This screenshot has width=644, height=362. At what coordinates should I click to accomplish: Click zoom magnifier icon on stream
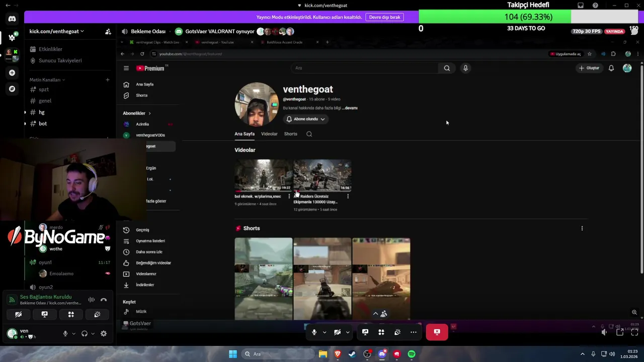[x=634, y=312]
